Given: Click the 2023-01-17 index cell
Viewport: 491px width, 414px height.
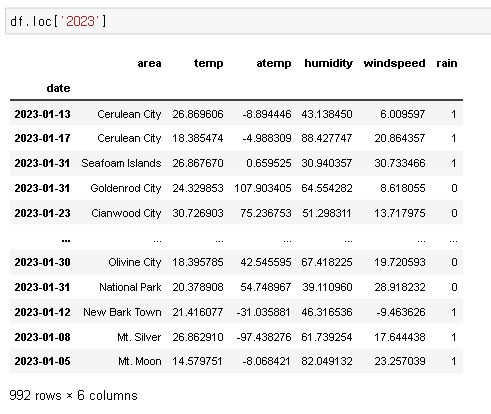Looking at the screenshot, I should pos(42,138).
